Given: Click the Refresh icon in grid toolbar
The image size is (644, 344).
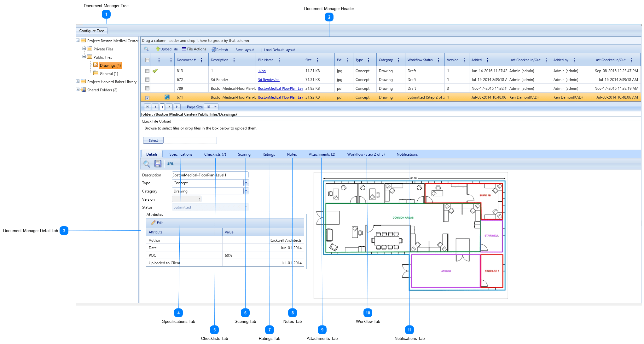Looking at the screenshot, I should (x=214, y=49).
